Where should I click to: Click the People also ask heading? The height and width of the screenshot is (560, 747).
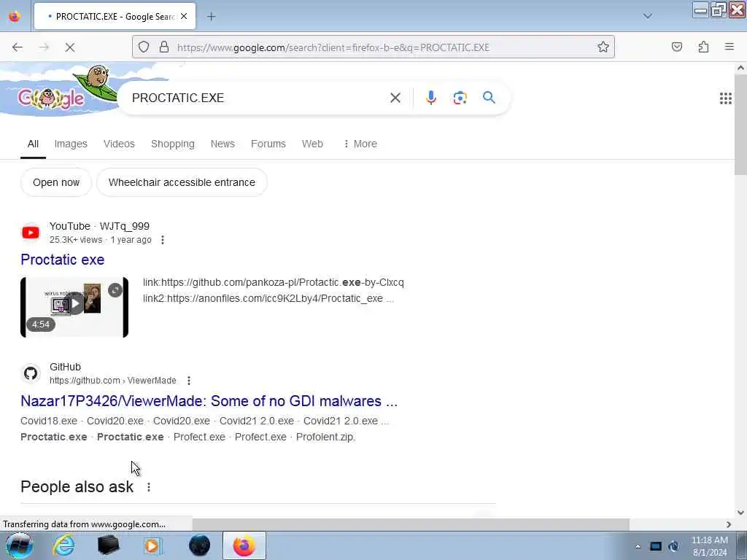pyautogui.click(x=77, y=486)
